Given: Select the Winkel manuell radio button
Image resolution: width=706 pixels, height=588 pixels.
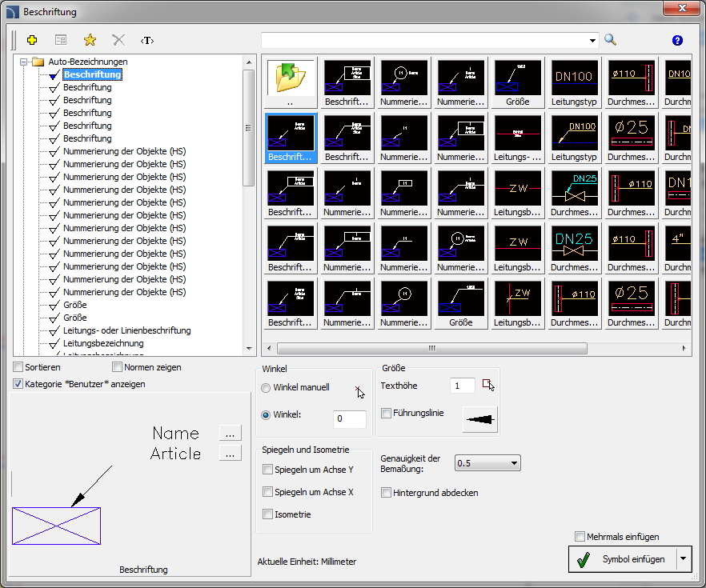Looking at the screenshot, I should (x=267, y=387).
